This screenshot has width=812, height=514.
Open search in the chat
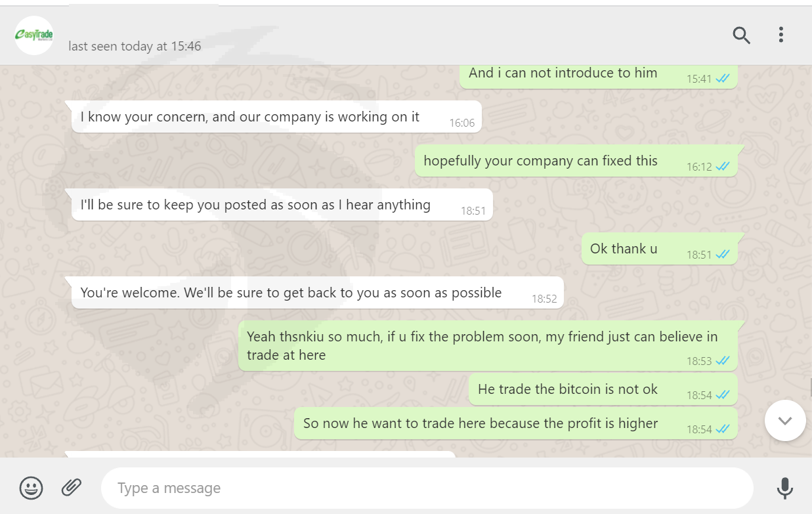pos(741,35)
